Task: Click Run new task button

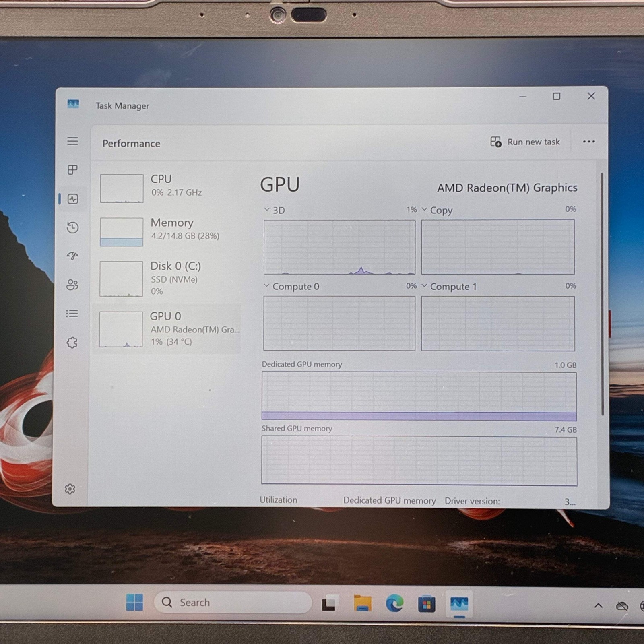Action: click(525, 142)
